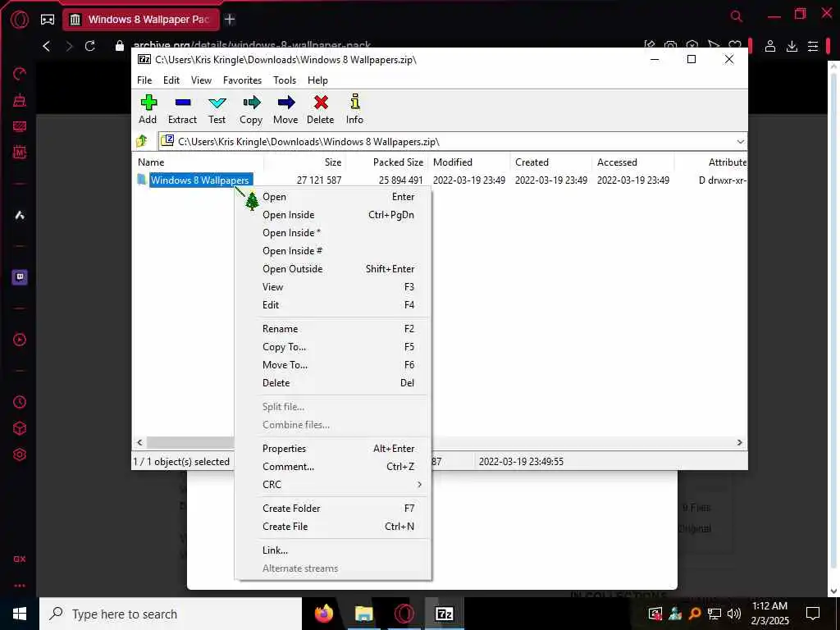840x630 pixels.
Task: Select Link... in context menu
Action: point(333,550)
